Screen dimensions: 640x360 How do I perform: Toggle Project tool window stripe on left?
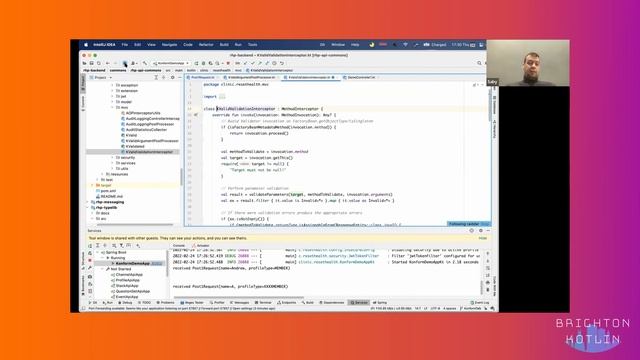click(83, 84)
